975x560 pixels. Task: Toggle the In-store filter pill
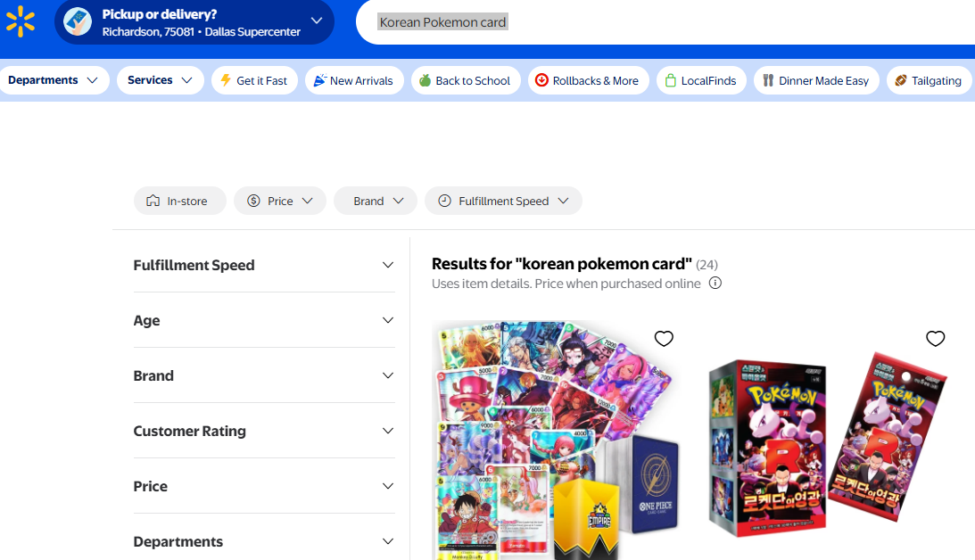point(179,201)
